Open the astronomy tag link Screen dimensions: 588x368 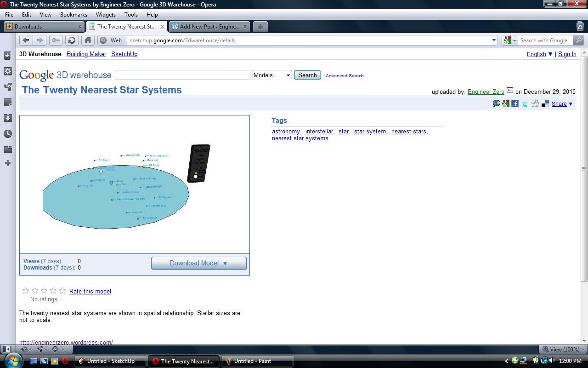point(286,132)
